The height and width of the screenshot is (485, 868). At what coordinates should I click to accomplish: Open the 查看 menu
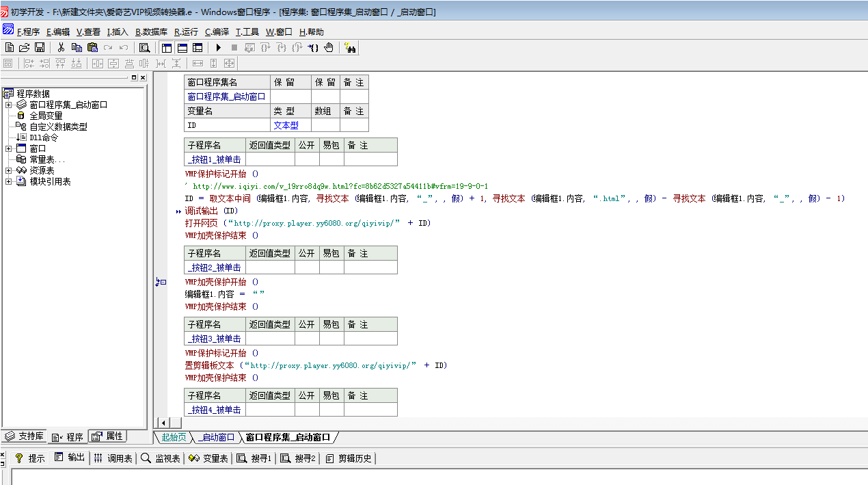tap(88, 31)
